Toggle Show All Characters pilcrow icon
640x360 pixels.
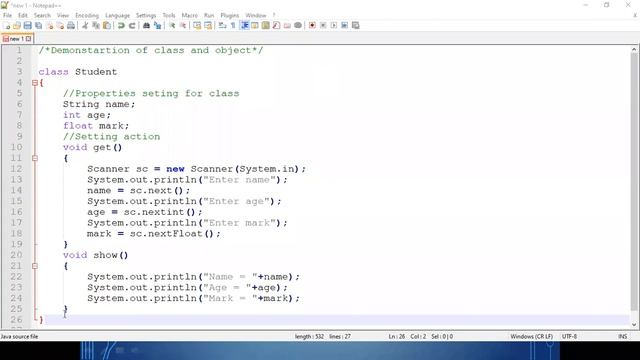[233, 25]
